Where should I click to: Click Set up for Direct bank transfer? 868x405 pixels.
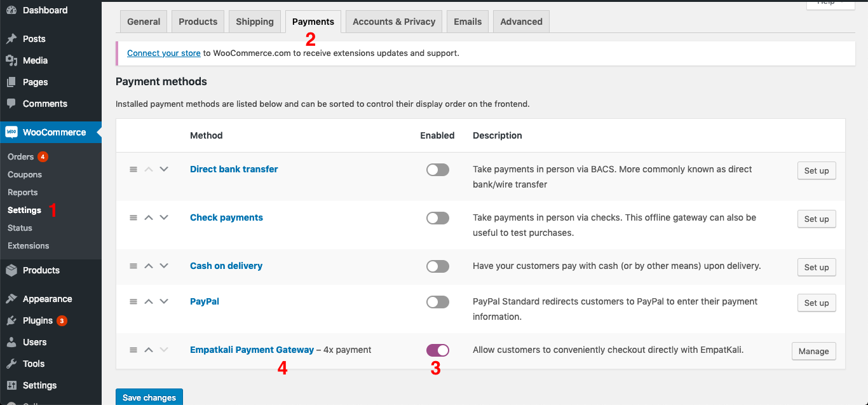click(x=817, y=170)
